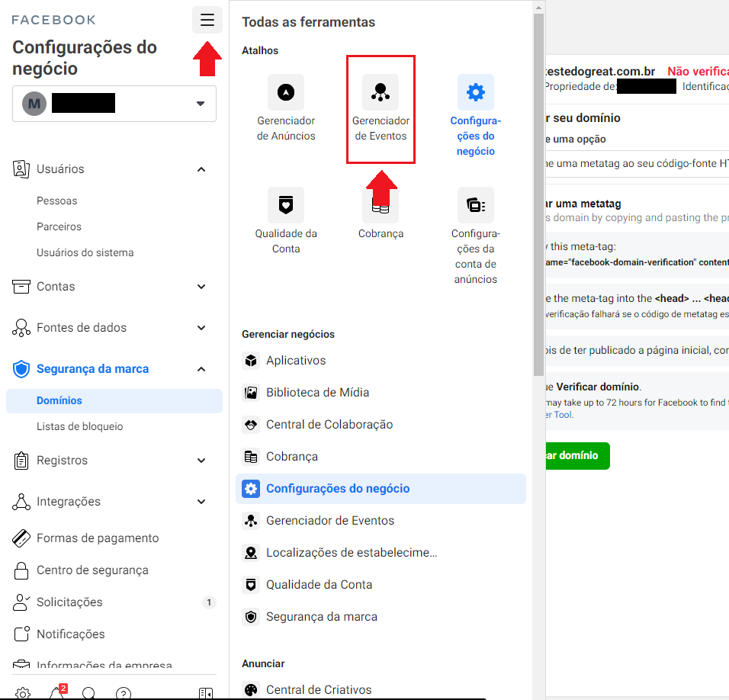Image resolution: width=729 pixels, height=700 pixels.
Task: Open Gerenciador de Anúncios shortcut
Action: coord(286,108)
